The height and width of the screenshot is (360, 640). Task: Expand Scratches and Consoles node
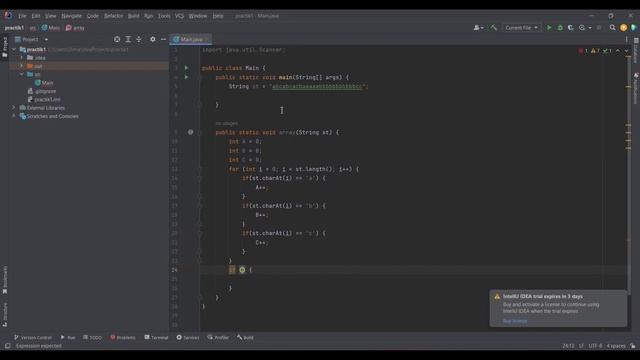pos(14,116)
